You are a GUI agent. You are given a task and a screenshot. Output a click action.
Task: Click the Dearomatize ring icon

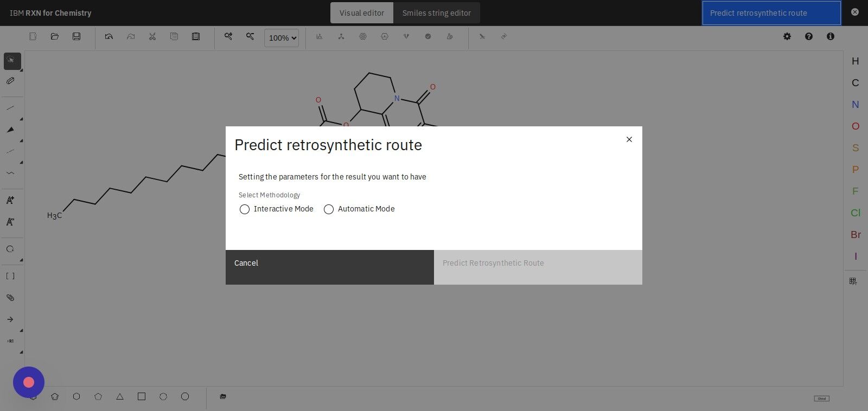[x=385, y=36]
